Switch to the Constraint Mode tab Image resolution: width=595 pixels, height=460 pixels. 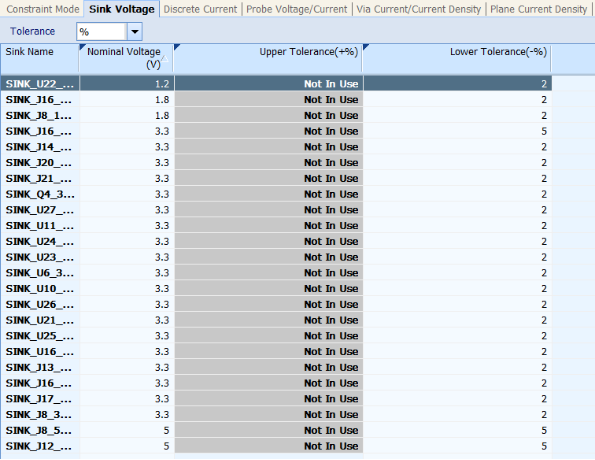click(x=42, y=9)
